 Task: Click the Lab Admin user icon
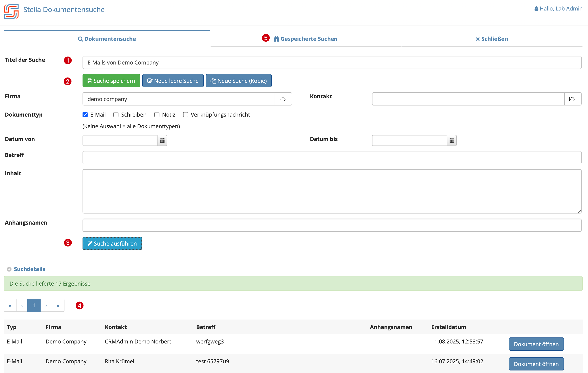[x=536, y=9]
